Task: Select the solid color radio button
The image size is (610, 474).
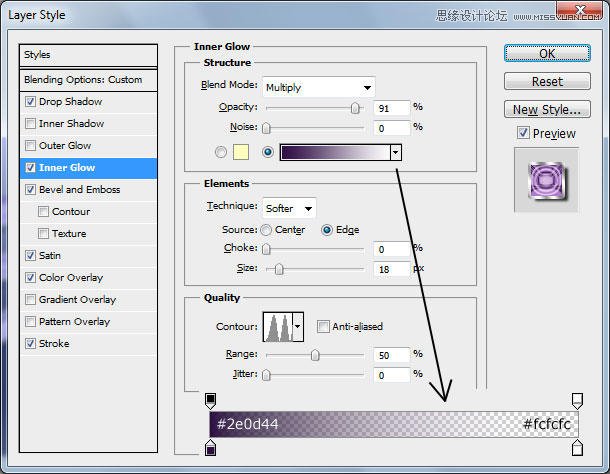Action: [x=221, y=152]
